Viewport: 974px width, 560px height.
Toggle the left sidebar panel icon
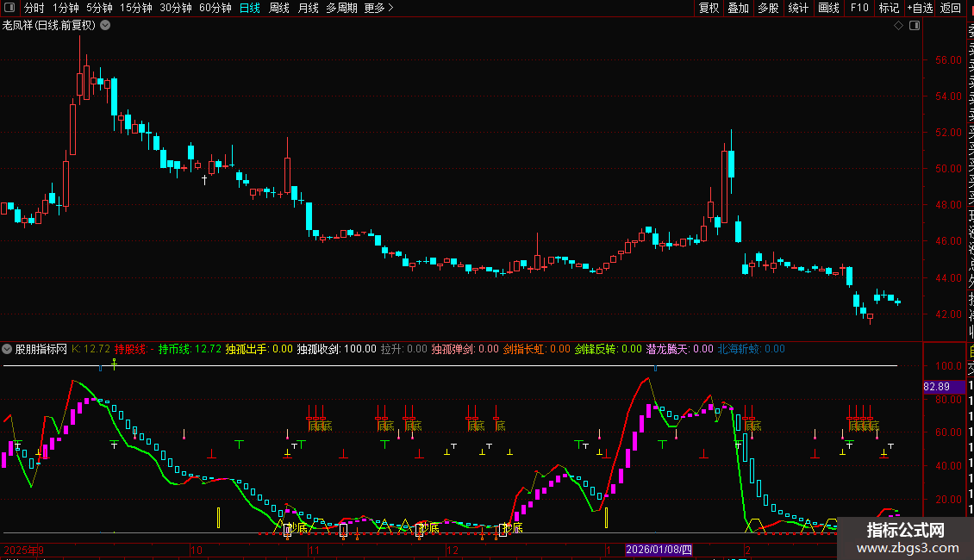coord(8,8)
